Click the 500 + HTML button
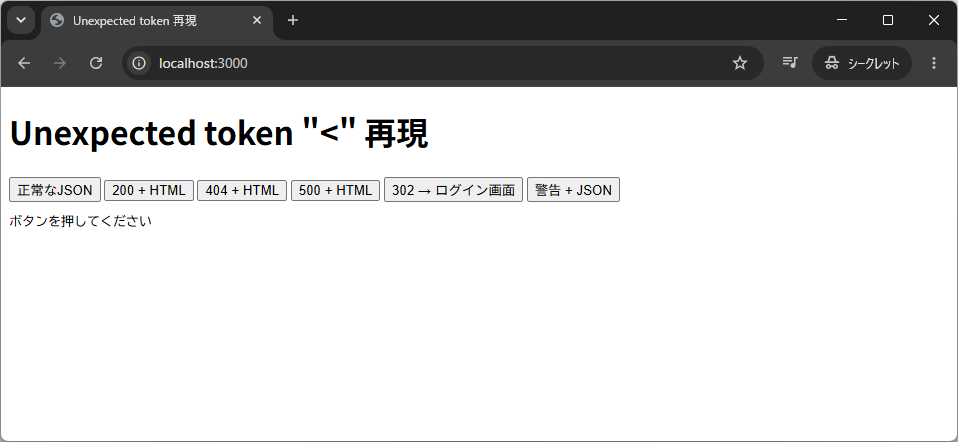Viewport: 958px width, 442px height. point(335,190)
